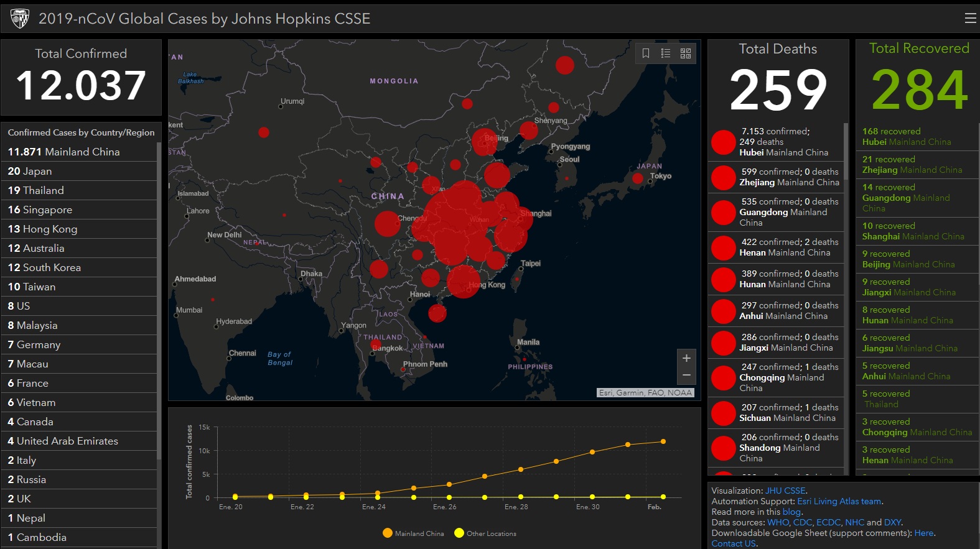Click the Thailand case bubble near Bangkok
This screenshot has height=549, width=980.
(x=375, y=344)
